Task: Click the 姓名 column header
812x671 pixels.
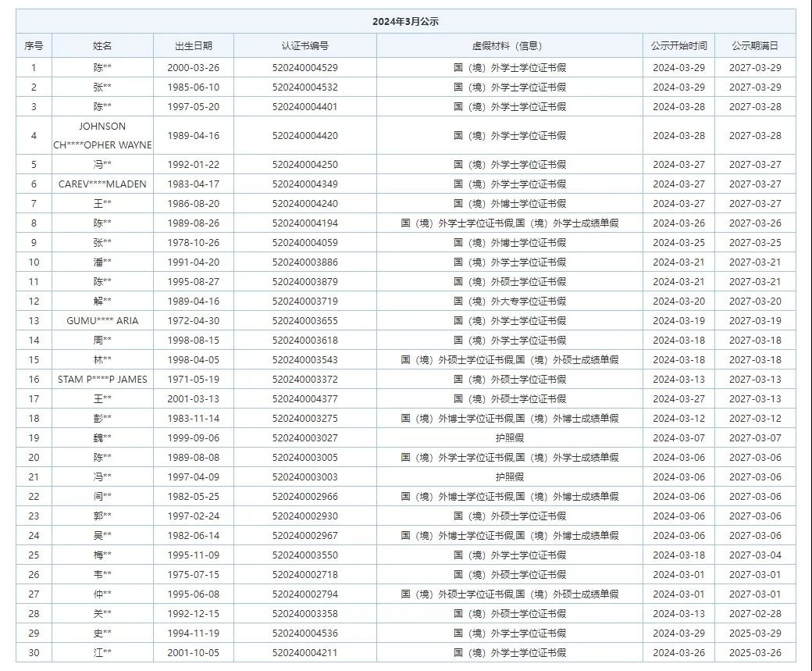Action: pos(102,45)
